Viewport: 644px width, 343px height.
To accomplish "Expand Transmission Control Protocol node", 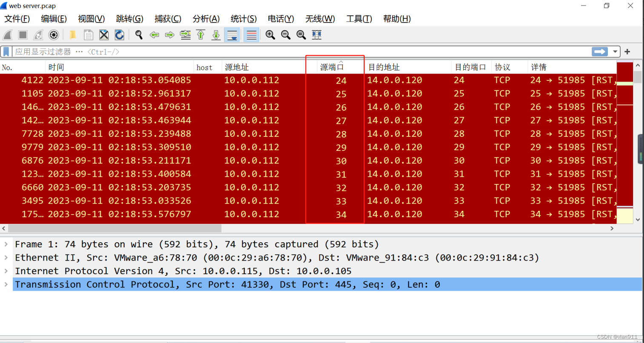I will tap(6, 284).
